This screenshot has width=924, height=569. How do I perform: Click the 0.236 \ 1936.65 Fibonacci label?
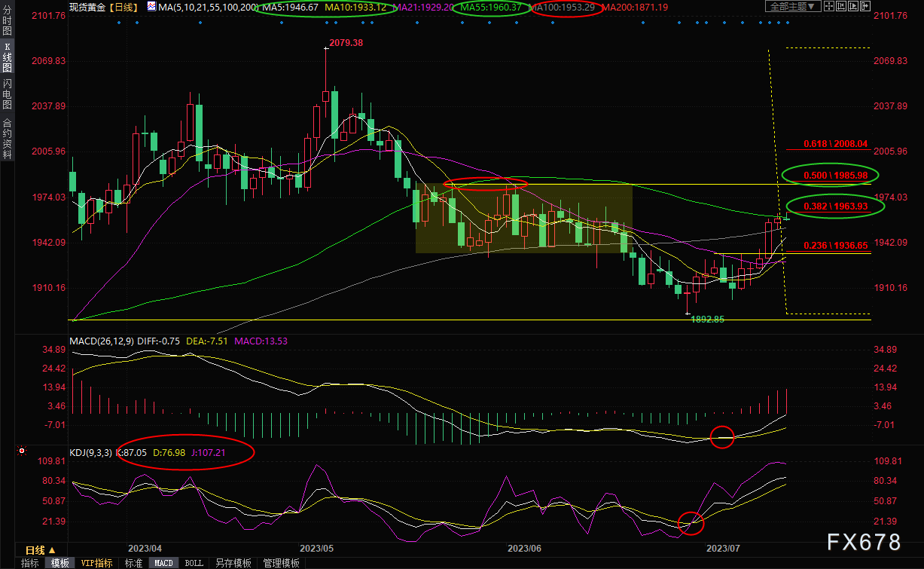[835, 245]
